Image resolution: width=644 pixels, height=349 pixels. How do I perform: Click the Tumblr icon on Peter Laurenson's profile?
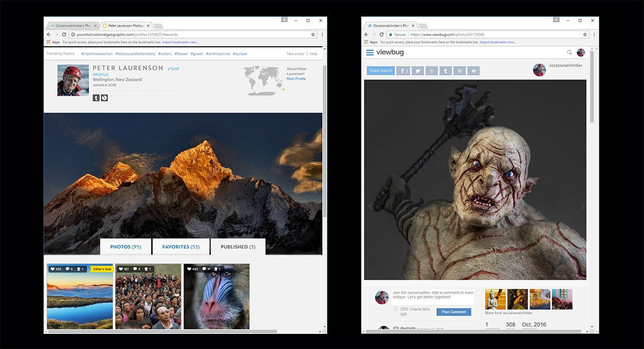(96, 98)
